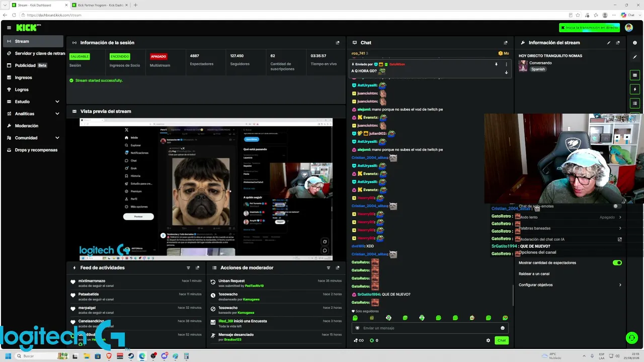Open a new browser tab
Image resolution: width=644 pixels, height=362 pixels.
pos(135,5)
